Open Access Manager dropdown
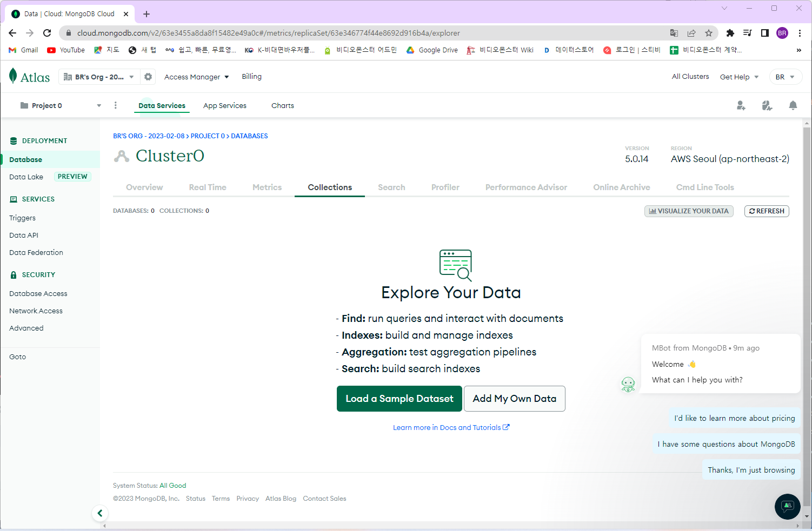 point(197,77)
